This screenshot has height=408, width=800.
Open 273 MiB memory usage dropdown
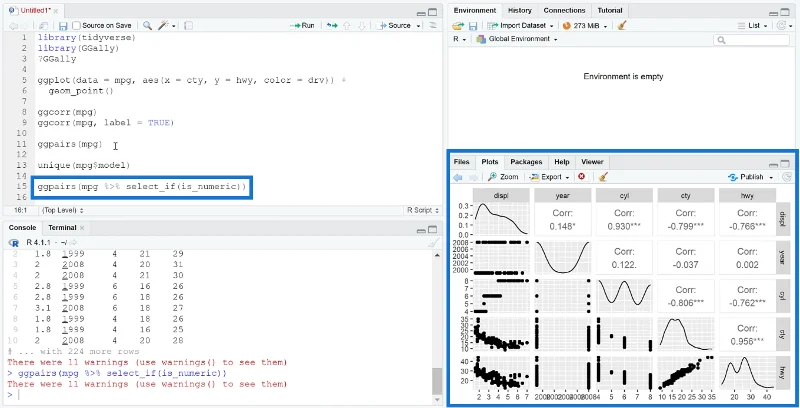pyautogui.click(x=585, y=26)
